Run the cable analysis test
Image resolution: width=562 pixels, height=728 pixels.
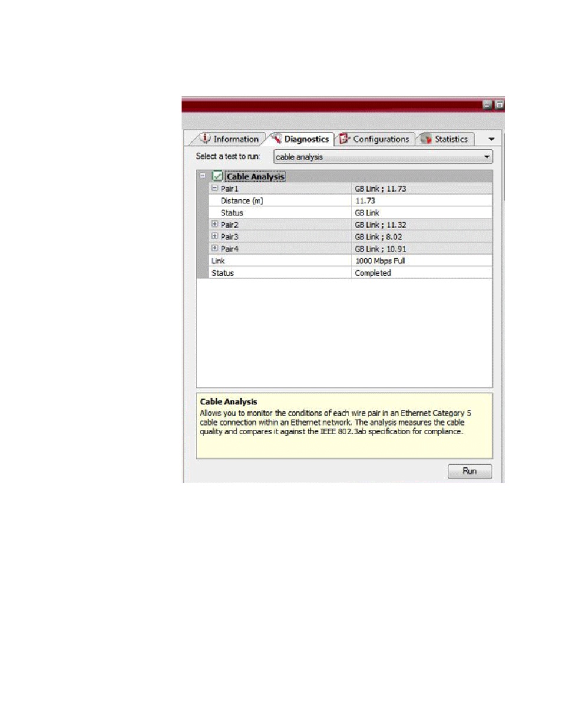[x=470, y=471]
